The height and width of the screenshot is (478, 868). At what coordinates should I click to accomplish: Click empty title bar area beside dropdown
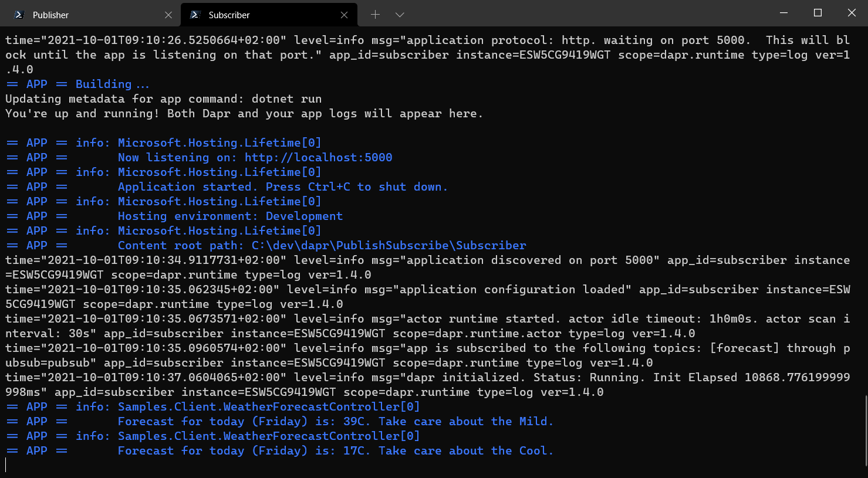(x=587, y=14)
